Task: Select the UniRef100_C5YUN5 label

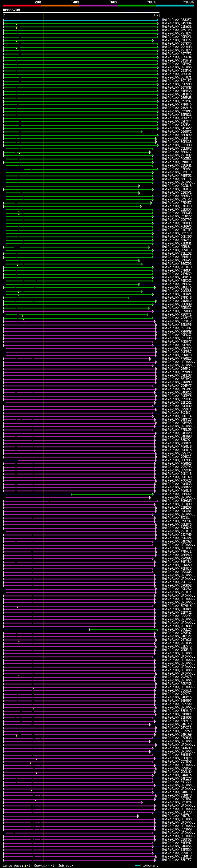Action: 177,111
